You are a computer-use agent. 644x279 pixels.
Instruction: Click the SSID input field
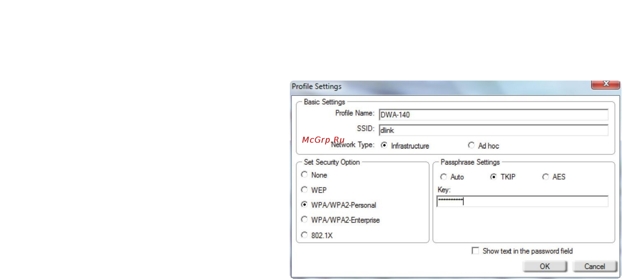pos(494,130)
